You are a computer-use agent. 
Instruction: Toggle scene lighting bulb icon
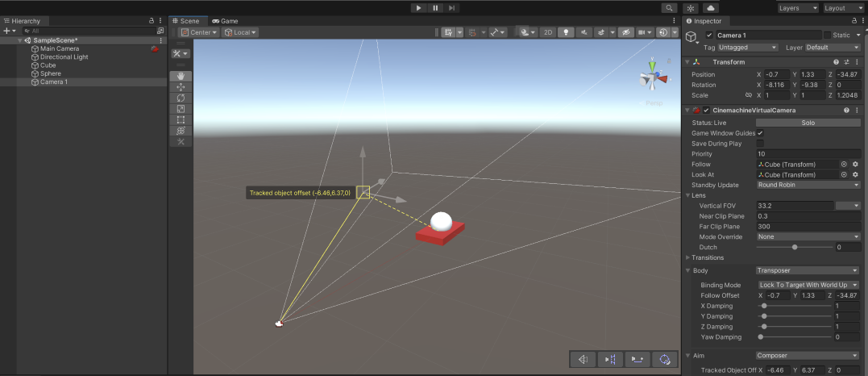tap(566, 32)
